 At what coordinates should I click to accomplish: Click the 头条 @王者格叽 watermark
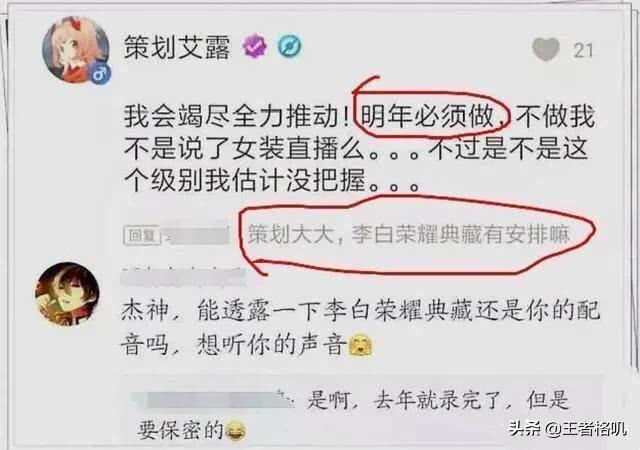pos(567,428)
